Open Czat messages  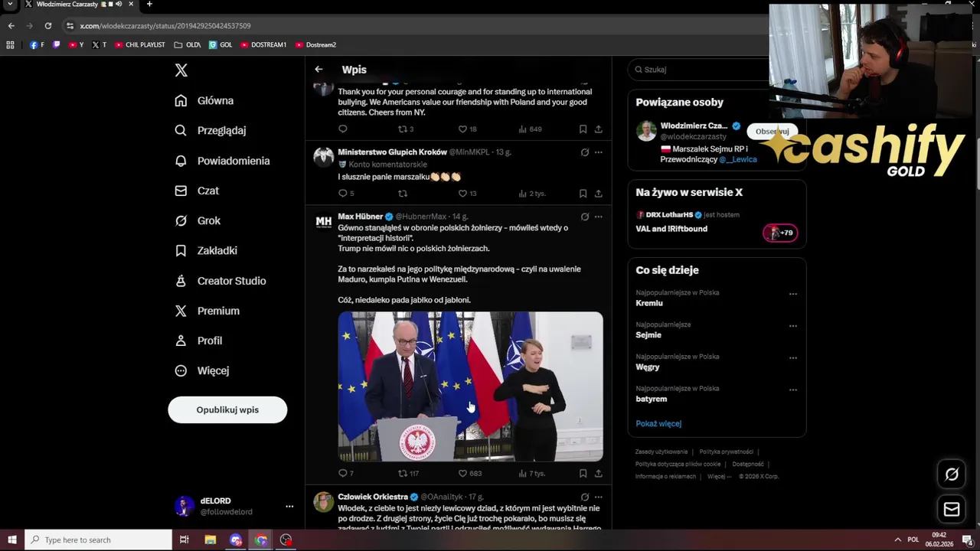[x=197, y=191]
